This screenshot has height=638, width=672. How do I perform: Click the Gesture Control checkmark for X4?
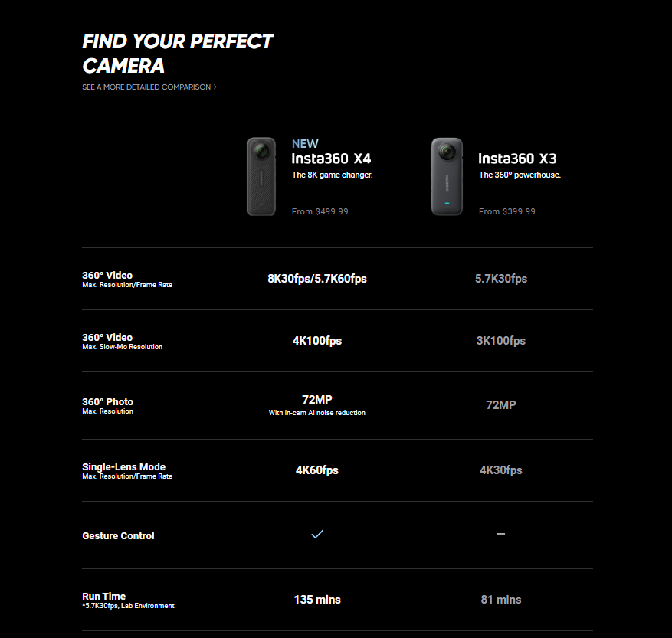tap(317, 534)
